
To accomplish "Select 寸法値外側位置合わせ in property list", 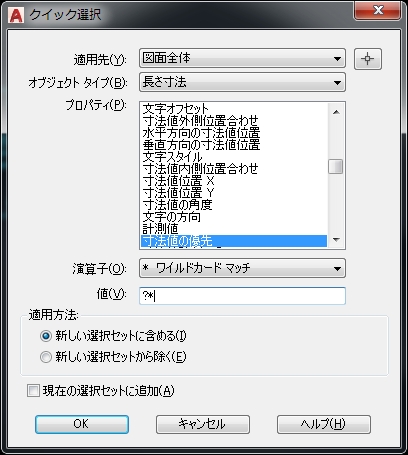I will click(x=234, y=120).
